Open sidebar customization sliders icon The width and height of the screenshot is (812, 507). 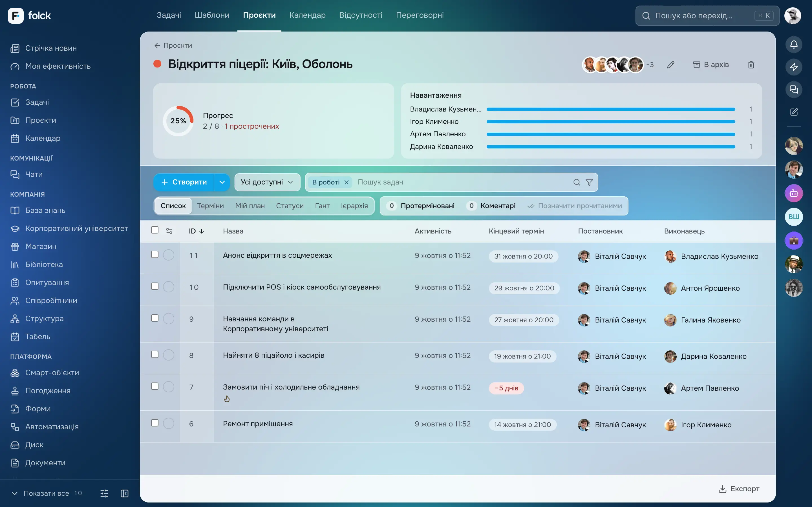point(104,493)
